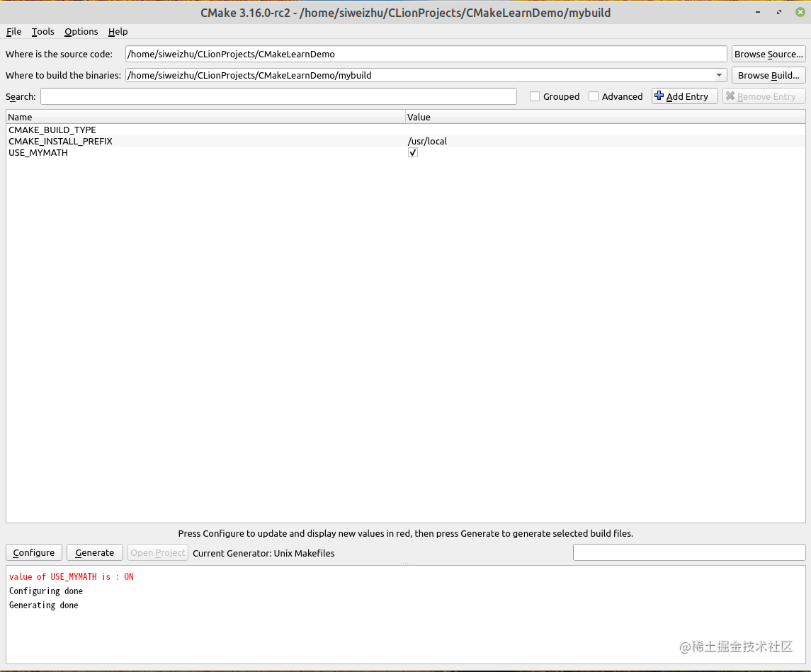Close the CMake window
Image resolution: width=811 pixels, height=672 pixels.
pyautogui.click(x=800, y=12)
